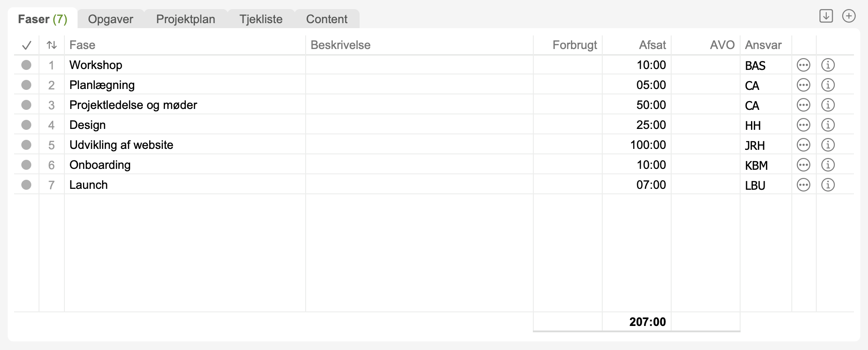
Task: Open the Projektplan tab
Action: 185,19
